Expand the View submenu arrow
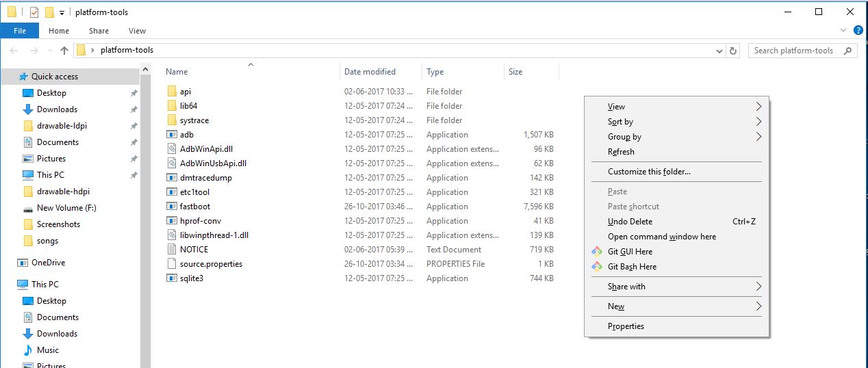Viewport: 868px width, 368px height. point(758,107)
